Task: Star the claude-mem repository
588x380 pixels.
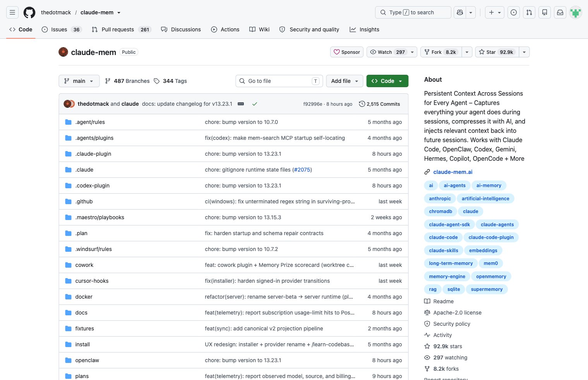Action: click(x=497, y=52)
